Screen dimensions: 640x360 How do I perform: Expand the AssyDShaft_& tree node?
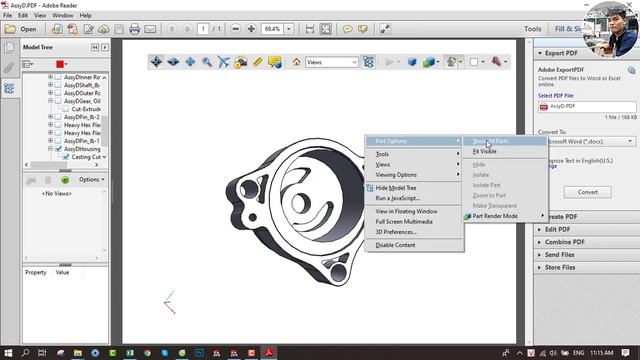click(50, 85)
